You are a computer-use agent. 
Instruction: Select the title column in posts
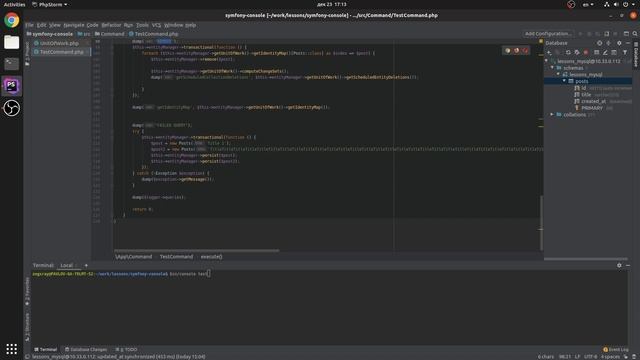(586, 94)
